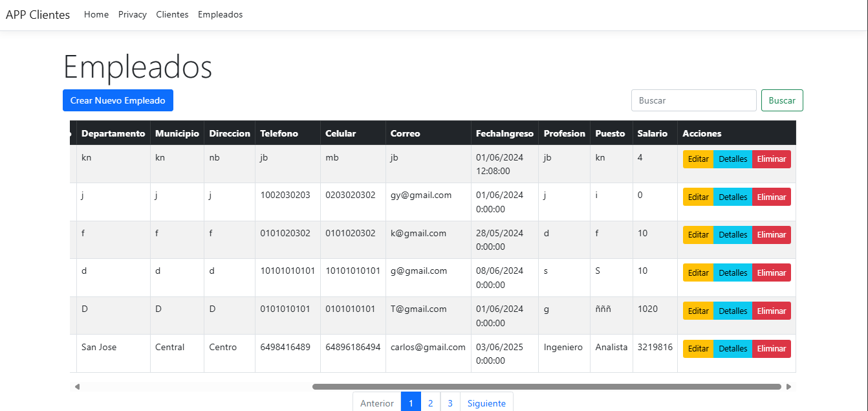The width and height of the screenshot is (868, 411).
Task: Open Detalles for carlos@gmail.com
Action: pyautogui.click(x=733, y=348)
